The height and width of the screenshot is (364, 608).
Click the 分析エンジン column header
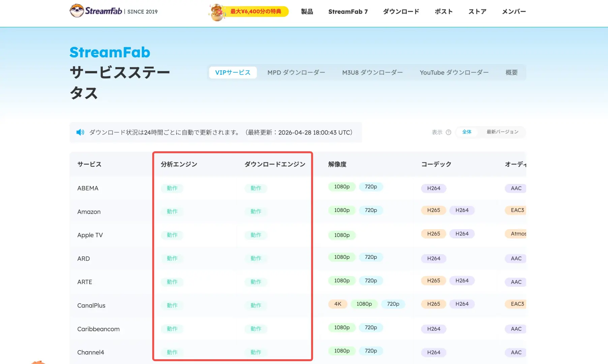coord(179,164)
